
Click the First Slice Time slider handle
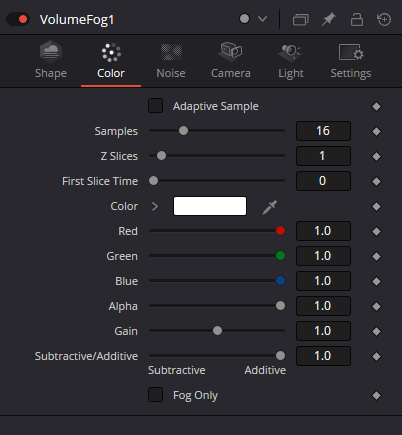[154, 181]
